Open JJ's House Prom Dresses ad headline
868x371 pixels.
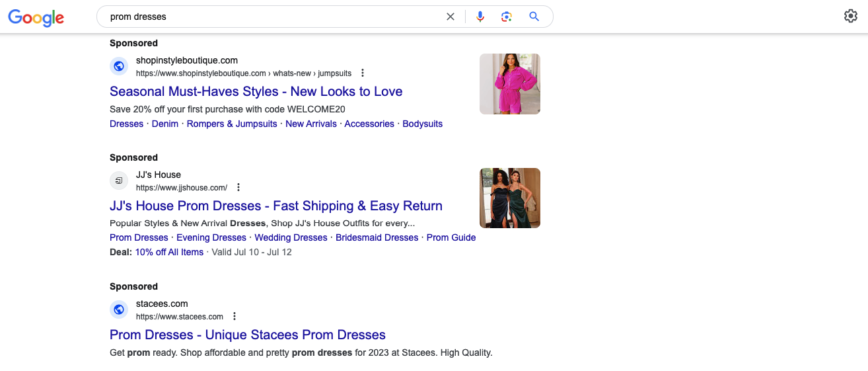pyautogui.click(x=276, y=206)
